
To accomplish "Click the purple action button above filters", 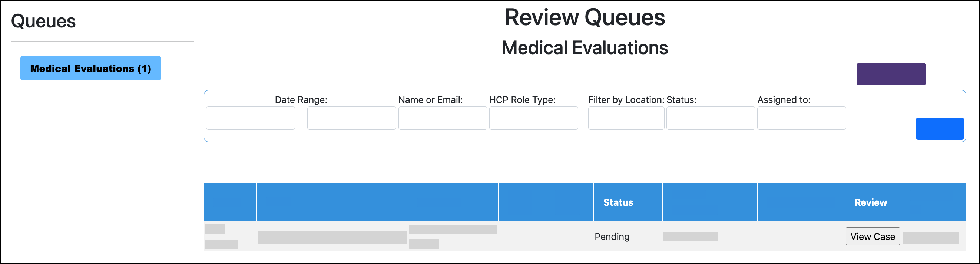I will click(x=891, y=74).
